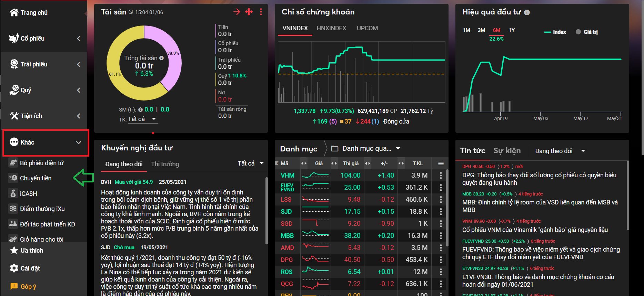644x296 pixels.
Task: Select the 3M period
Action: [482, 30]
